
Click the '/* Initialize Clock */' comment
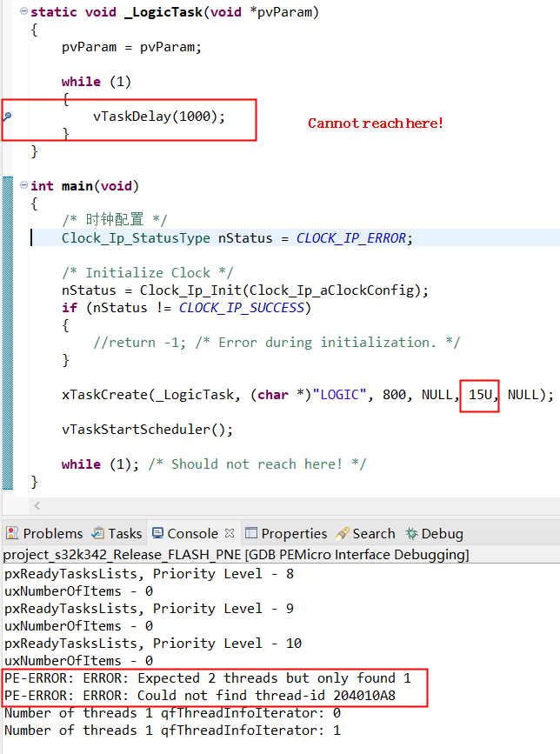point(148,273)
